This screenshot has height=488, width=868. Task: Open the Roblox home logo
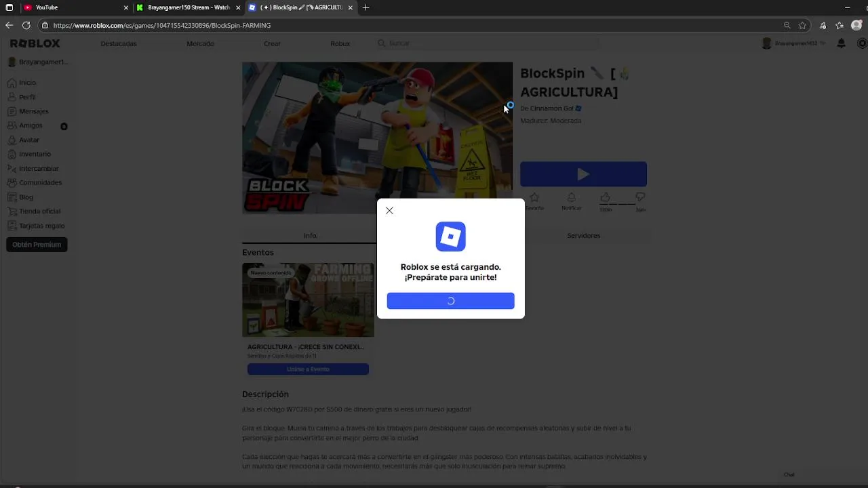pos(35,43)
